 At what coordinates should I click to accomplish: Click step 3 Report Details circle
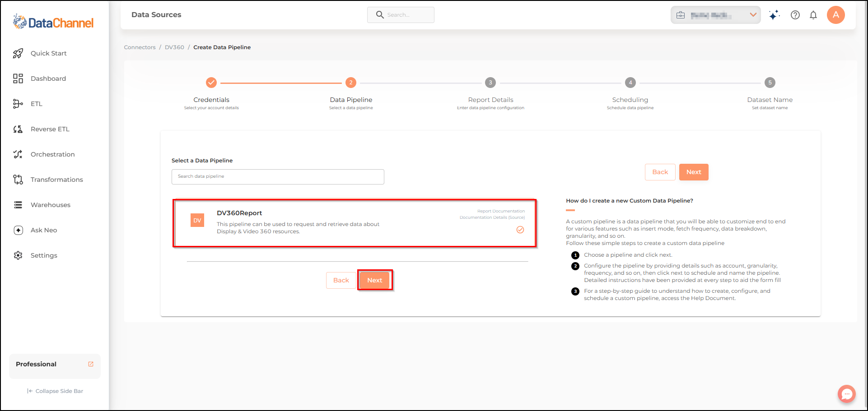click(490, 83)
